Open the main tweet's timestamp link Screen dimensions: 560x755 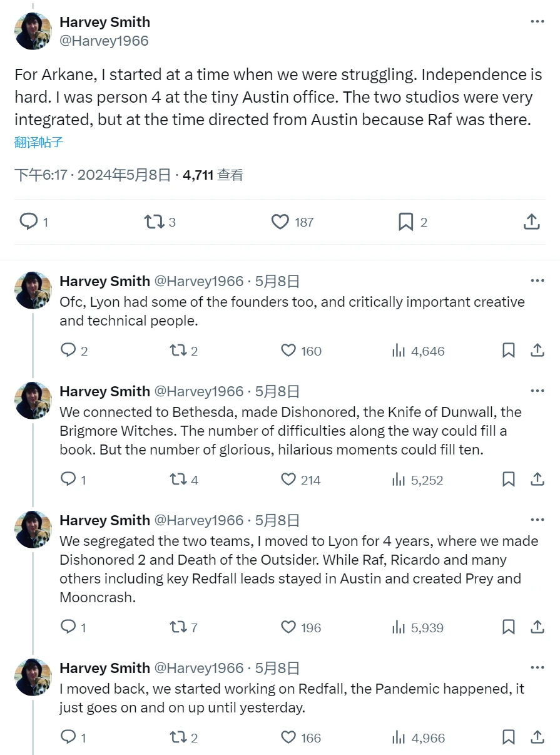pos(93,175)
